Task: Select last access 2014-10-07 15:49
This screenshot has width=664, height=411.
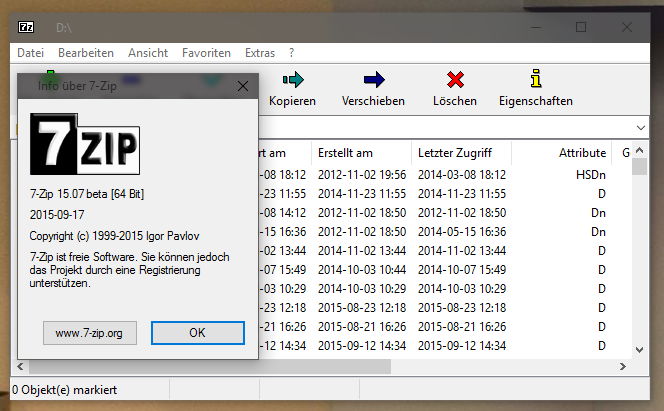Action: click(x=462, y=270)
